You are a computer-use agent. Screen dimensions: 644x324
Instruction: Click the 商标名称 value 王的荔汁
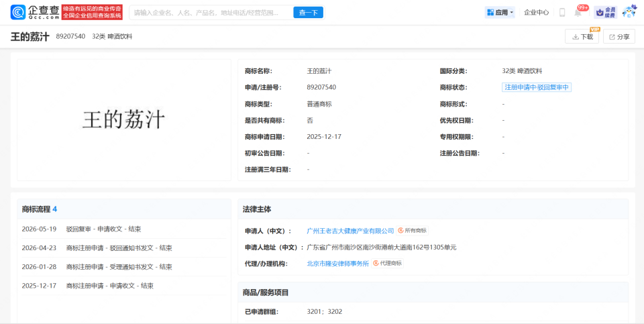(319, 71)
